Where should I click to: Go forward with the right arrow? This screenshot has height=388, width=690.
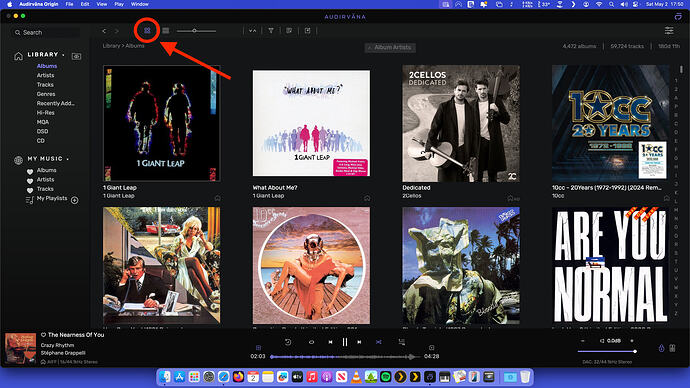[x=117, y=31]
